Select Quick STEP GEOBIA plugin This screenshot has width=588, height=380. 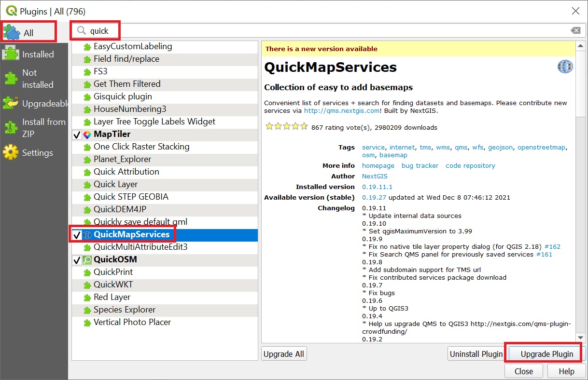165,197
